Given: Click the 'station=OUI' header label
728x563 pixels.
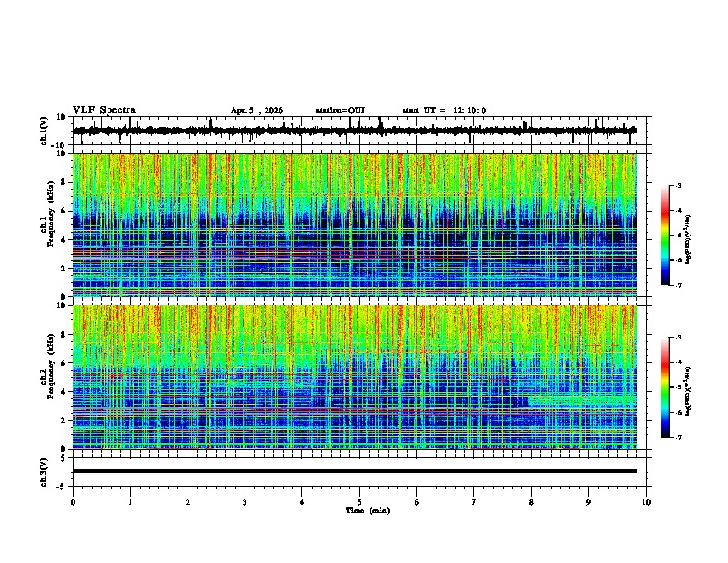Looking at the screenshot, I should [x=340, y=110].
